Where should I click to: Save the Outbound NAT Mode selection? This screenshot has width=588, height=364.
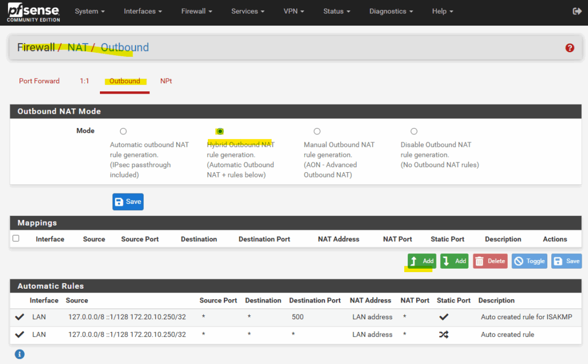128,202
